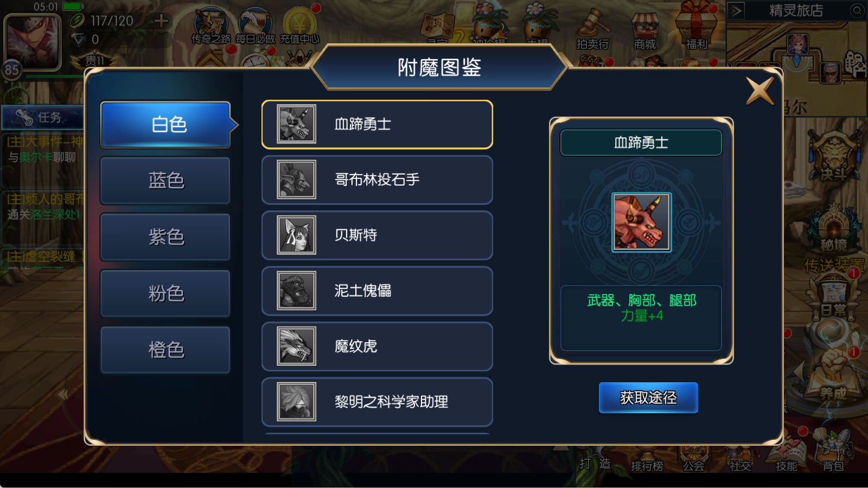Switch to the 蓝色 category tab
Image resolution: width=868 pixels, height=488 pixels.
(x=165, y=181)
